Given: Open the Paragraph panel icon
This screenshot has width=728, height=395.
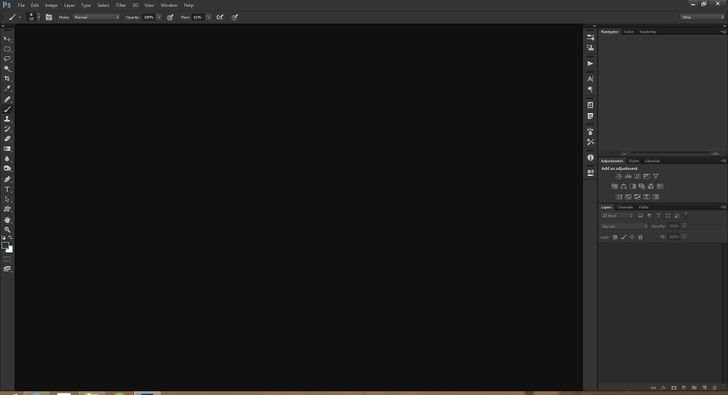Looking at the screenshot, I should coord(590,90).
